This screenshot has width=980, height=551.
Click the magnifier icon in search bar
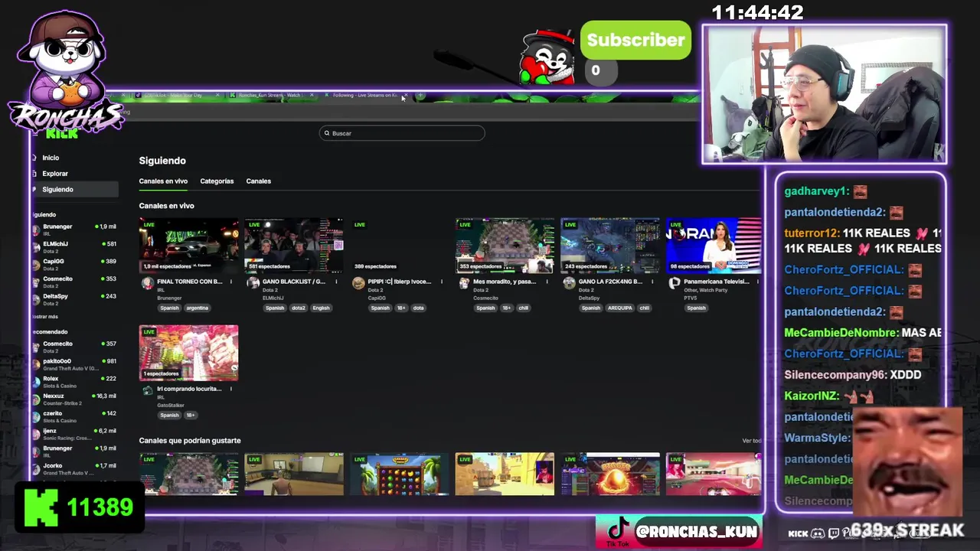tap(327, 133)
